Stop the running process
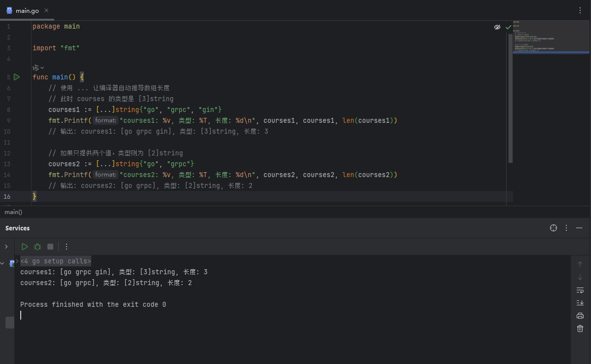 tap(50, 247)
